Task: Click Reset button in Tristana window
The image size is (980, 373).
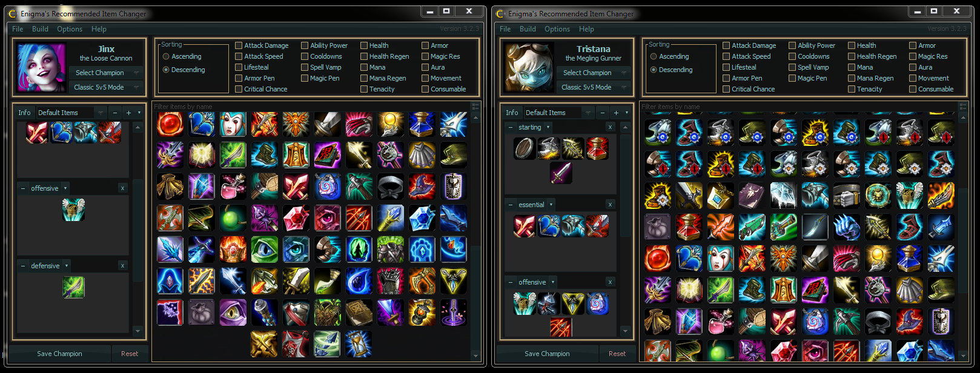Action: (x=617, y=354)
